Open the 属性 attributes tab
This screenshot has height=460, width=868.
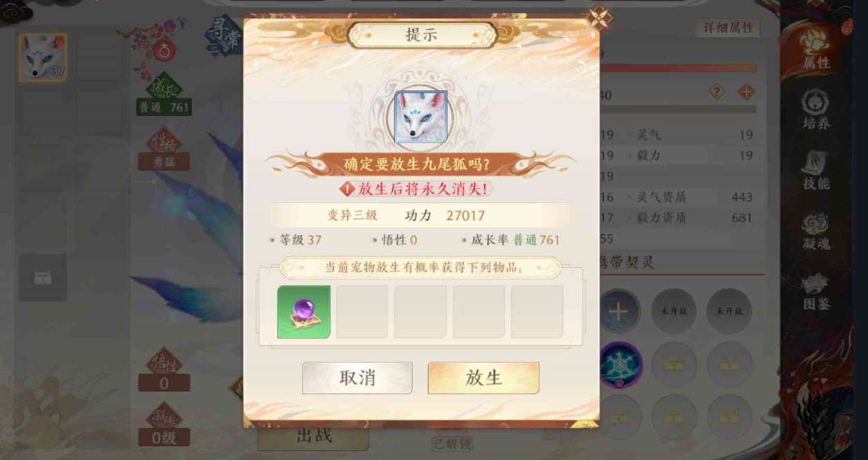815,50
